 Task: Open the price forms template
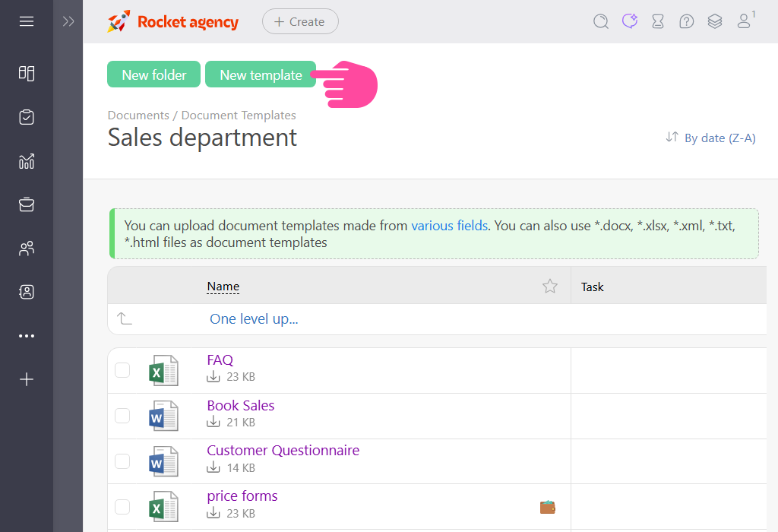pos(242,496)
